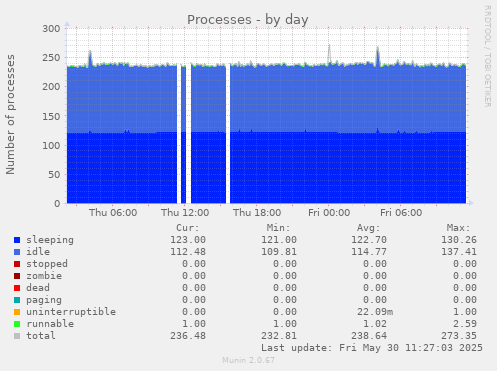Click runnable average value 1.02
This screenshot has width=497, height=371.
pos(375,324)
